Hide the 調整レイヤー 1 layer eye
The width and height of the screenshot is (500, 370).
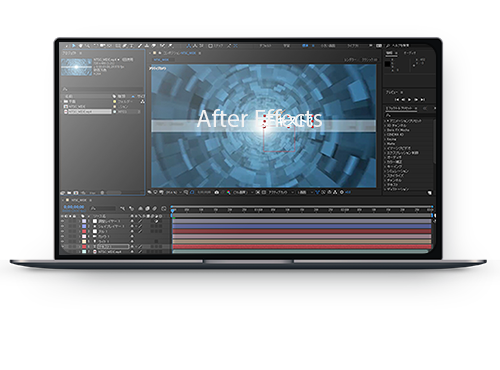pos(62,221)
